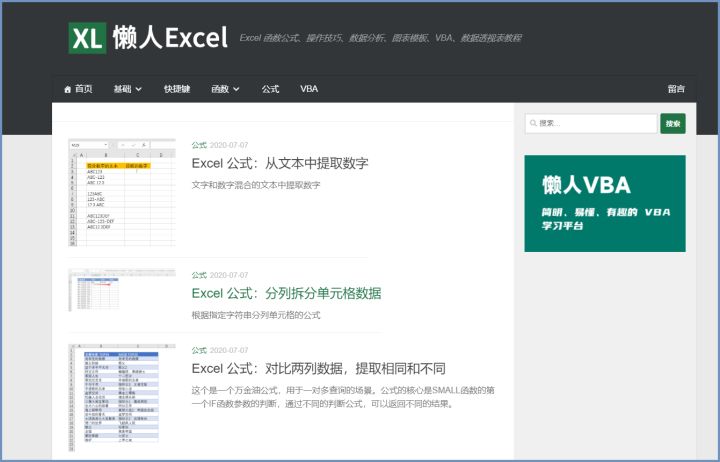Click date 2020-07-07 of 对比两列数据 post
Image resolution: width=720 pixels, height=462 pixels.
[x=229, y=350]
